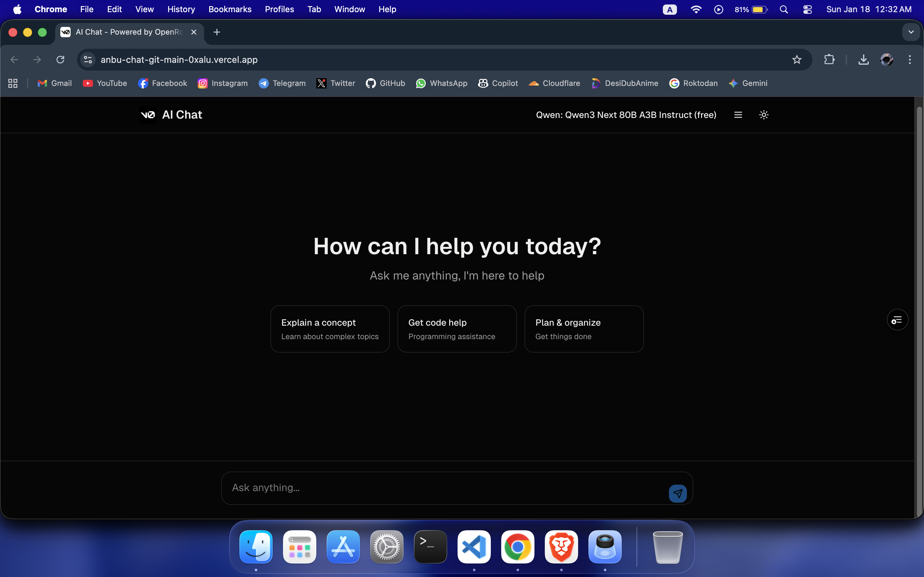Open the tab search chevron

click(911, 32)
